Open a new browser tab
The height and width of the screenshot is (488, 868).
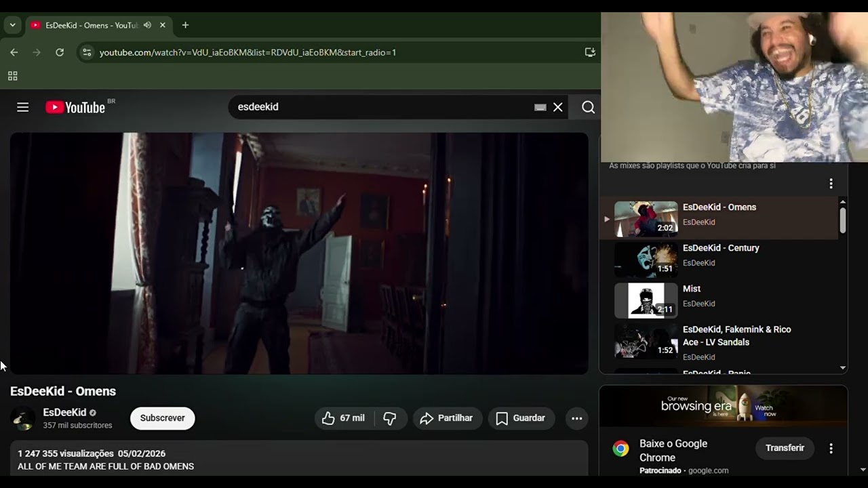pos(185,25)
